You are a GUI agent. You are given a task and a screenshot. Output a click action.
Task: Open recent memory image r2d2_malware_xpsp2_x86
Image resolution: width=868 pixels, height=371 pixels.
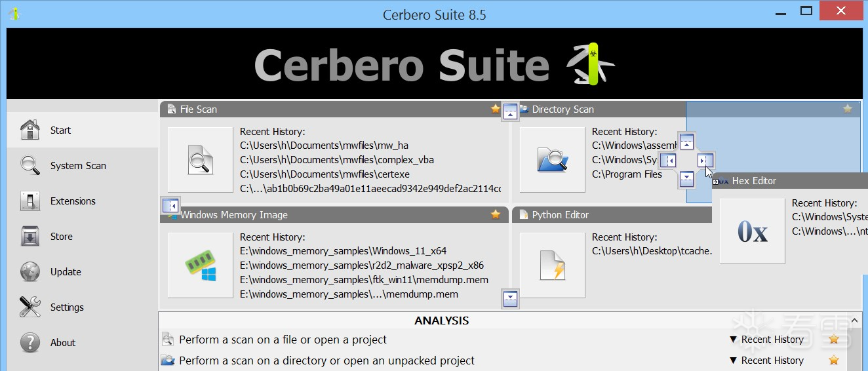click(362, 265)
